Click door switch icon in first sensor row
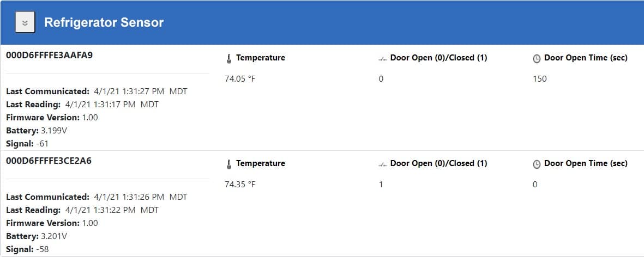 pos(383,59)
